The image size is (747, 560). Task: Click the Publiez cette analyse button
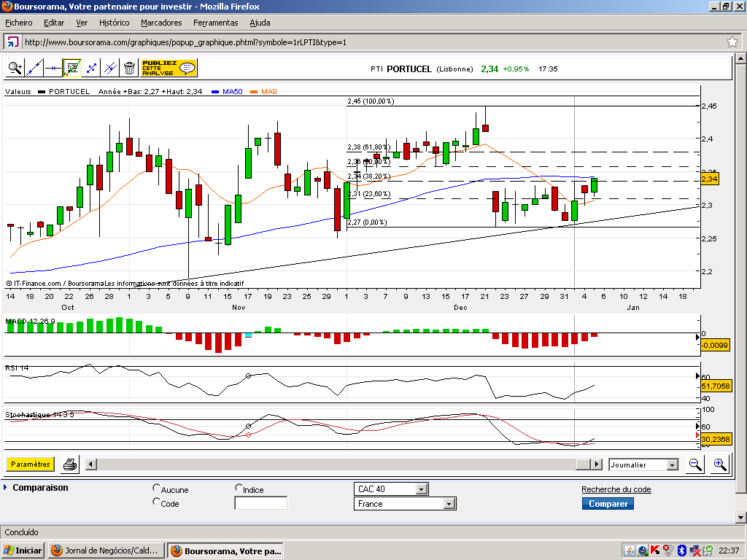[169, 68]
